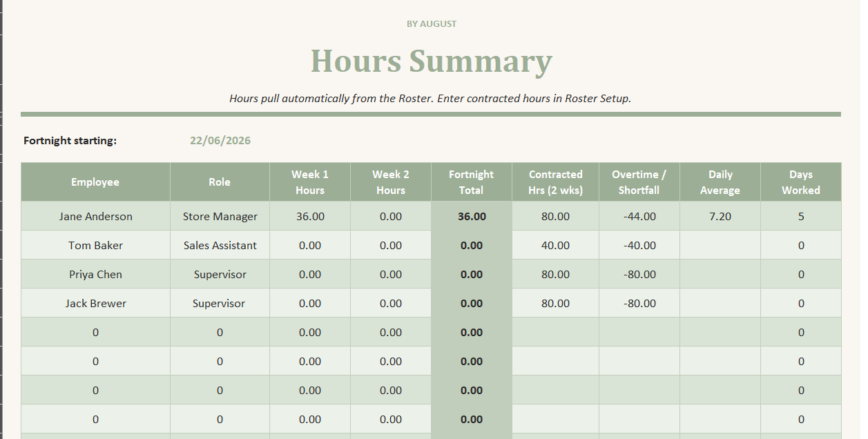Select the -44.00 shortfall cell

click(x=639, y=216)
